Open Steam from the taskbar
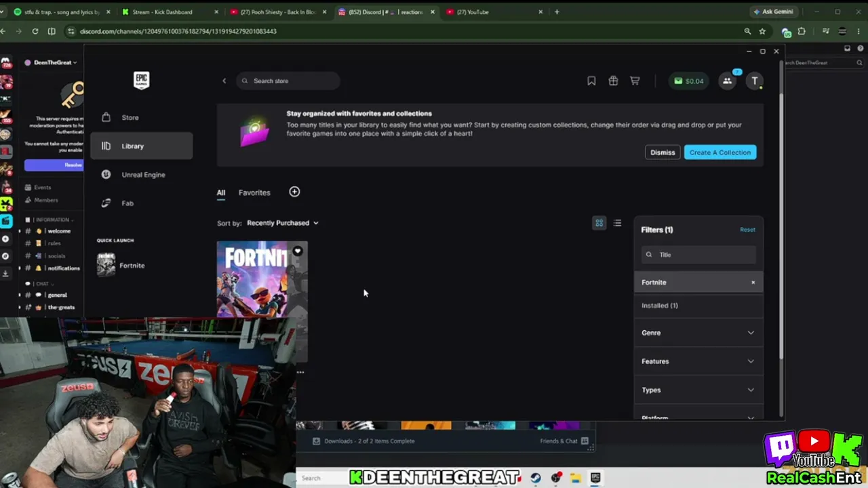 pyautogui.click(x=536, y=478)
